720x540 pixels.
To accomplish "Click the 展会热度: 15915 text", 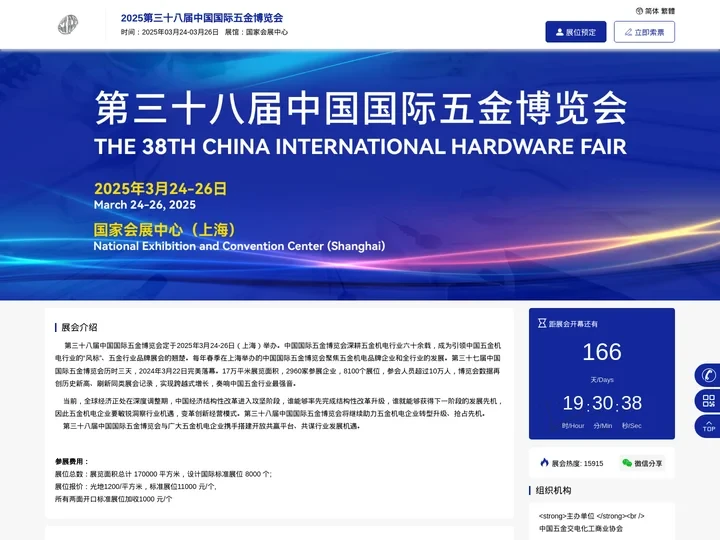I will (577, 463).
